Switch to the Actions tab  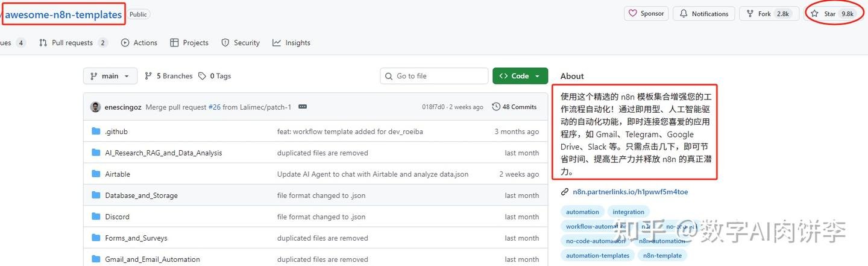pos(139,43)
